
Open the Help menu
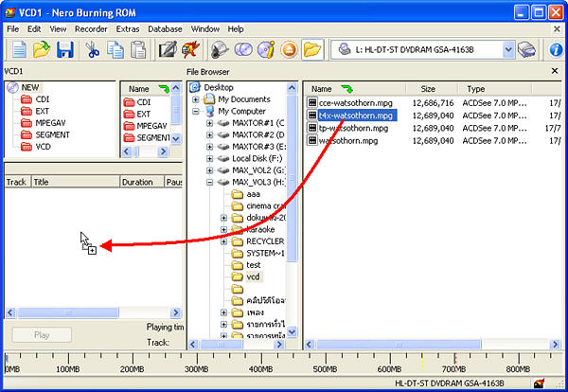click(236, 29)
